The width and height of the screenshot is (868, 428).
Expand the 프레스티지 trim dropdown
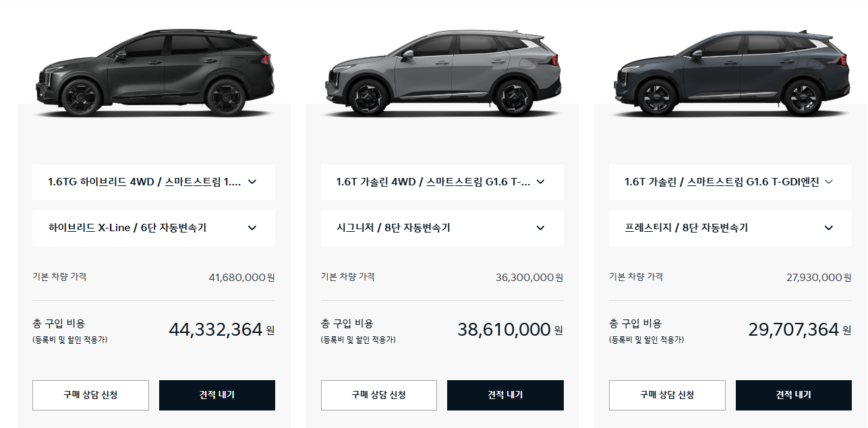(730, 228)
